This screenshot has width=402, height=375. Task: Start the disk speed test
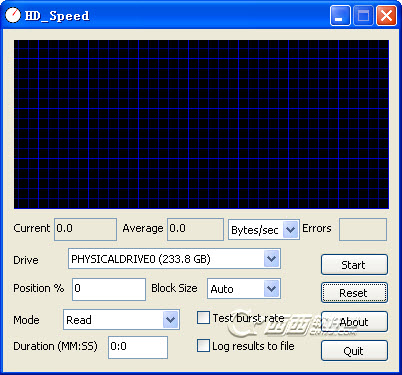coord(354,265)
